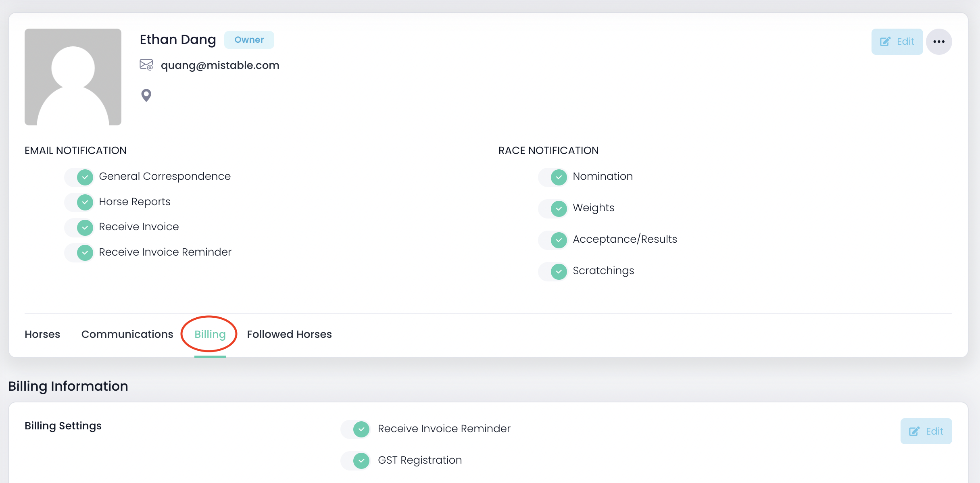Disable Receive Invoice email notification
Image resolution: width=980 pixels, height=483 pixels.
(x=79, y=227)
